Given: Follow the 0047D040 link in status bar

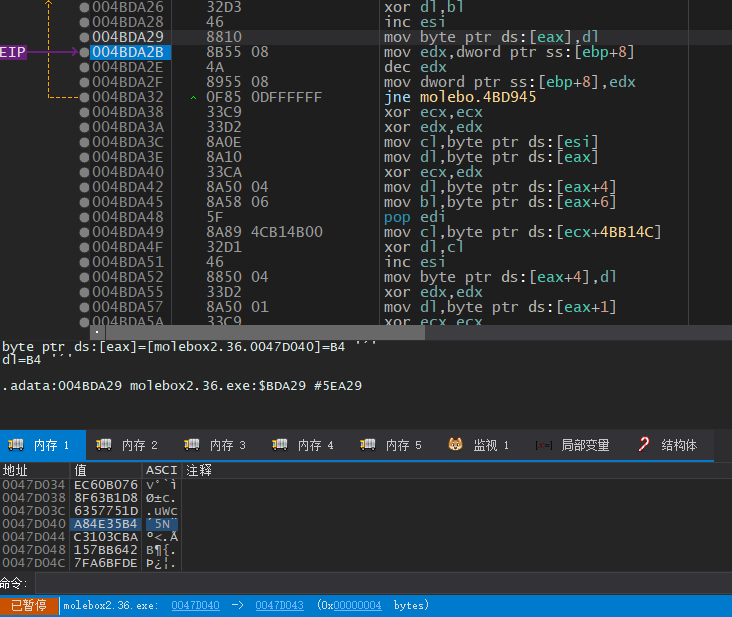Looking at the screenshot, I should 195,605.
